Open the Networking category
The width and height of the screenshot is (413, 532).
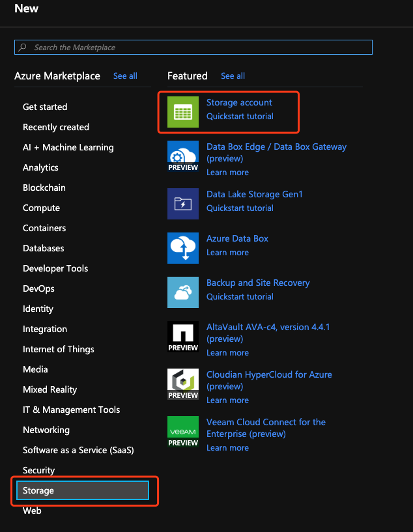coord(46,430)
